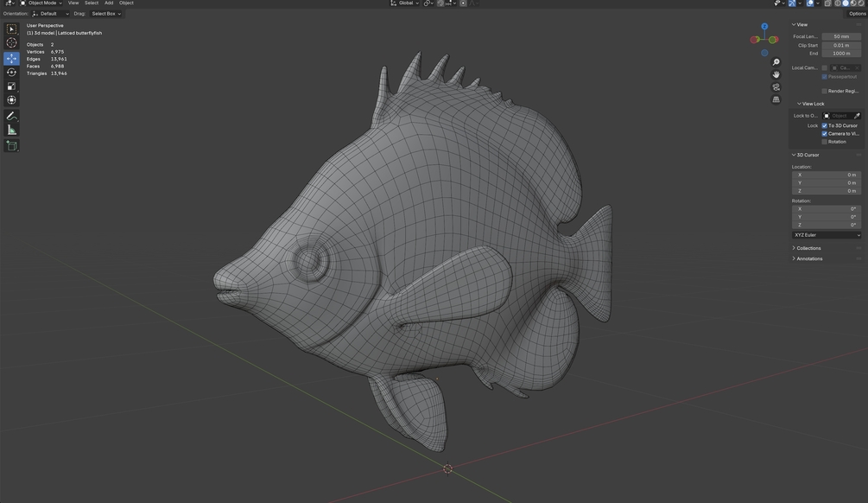Enable the Rotation lock checkbox

tap(824, 142)
